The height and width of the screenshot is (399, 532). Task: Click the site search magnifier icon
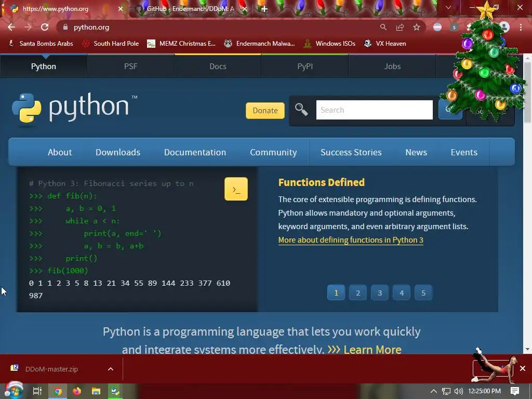pos(301,110)
